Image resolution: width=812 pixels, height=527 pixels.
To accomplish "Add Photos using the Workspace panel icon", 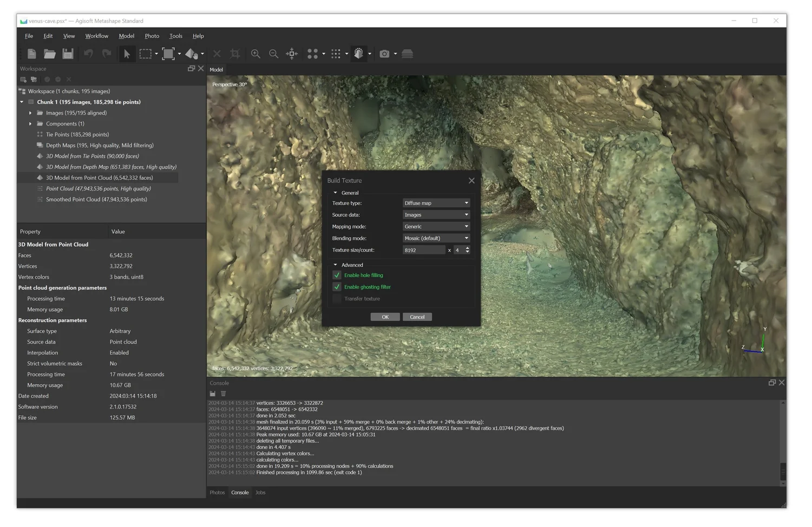I will pos(34,79).
